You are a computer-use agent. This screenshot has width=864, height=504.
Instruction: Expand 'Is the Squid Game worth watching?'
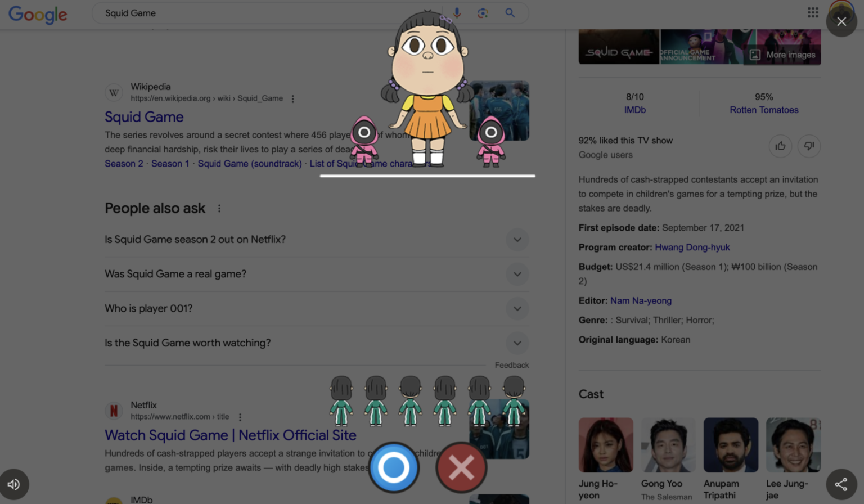pos(316,343)
